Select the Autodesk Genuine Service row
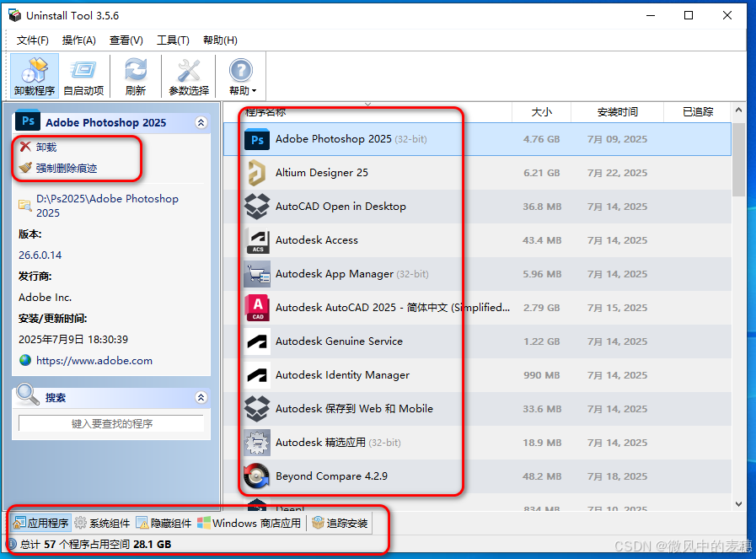Viewport: 756px width, 559px height. click(477, 341)
